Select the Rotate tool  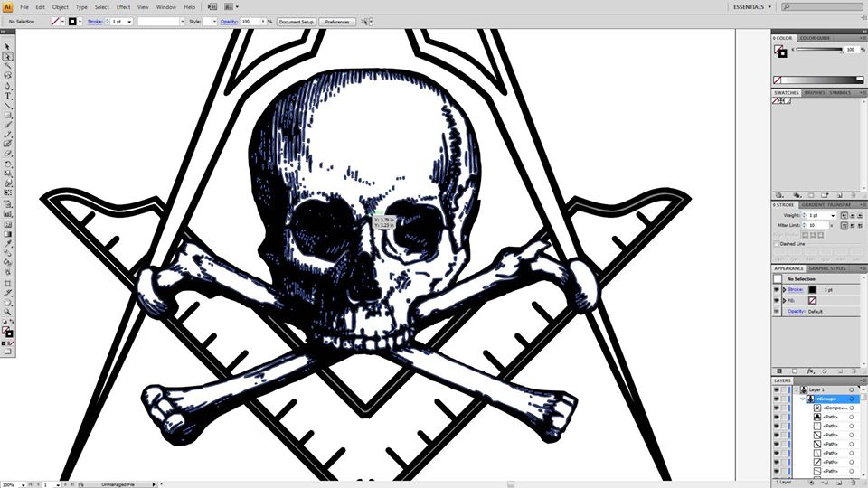pyautogui.click(x=8, y=164)
